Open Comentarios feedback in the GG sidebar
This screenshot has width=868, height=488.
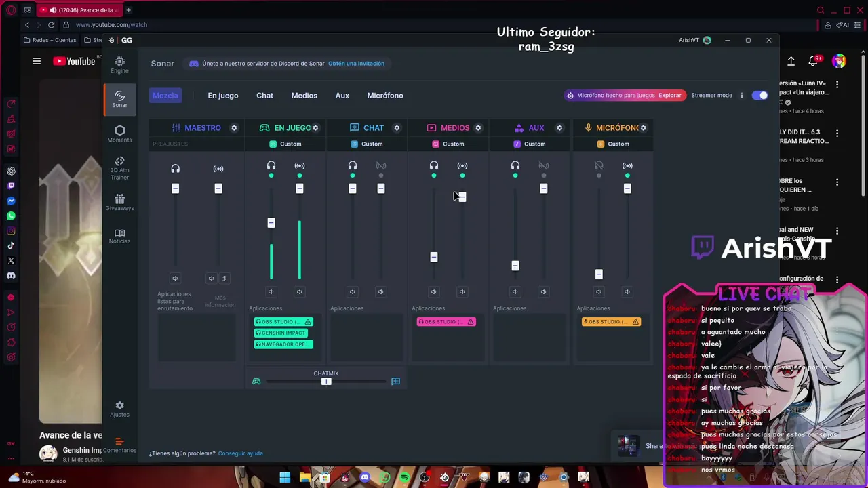pos(119,445)
